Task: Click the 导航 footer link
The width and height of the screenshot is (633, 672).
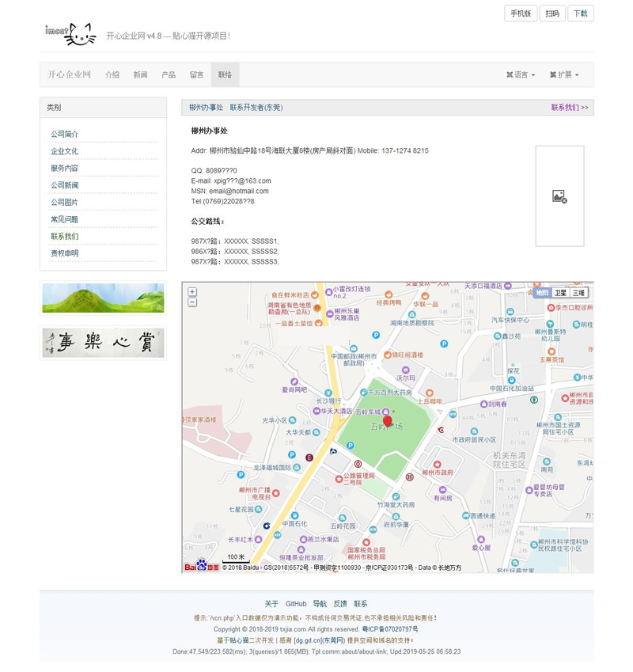Action: (x=320, y=604)
